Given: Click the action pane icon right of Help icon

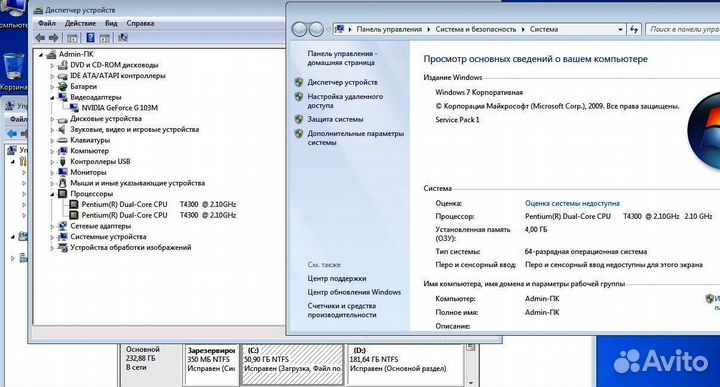Looking at the screenshot, I should coord(104,38).
